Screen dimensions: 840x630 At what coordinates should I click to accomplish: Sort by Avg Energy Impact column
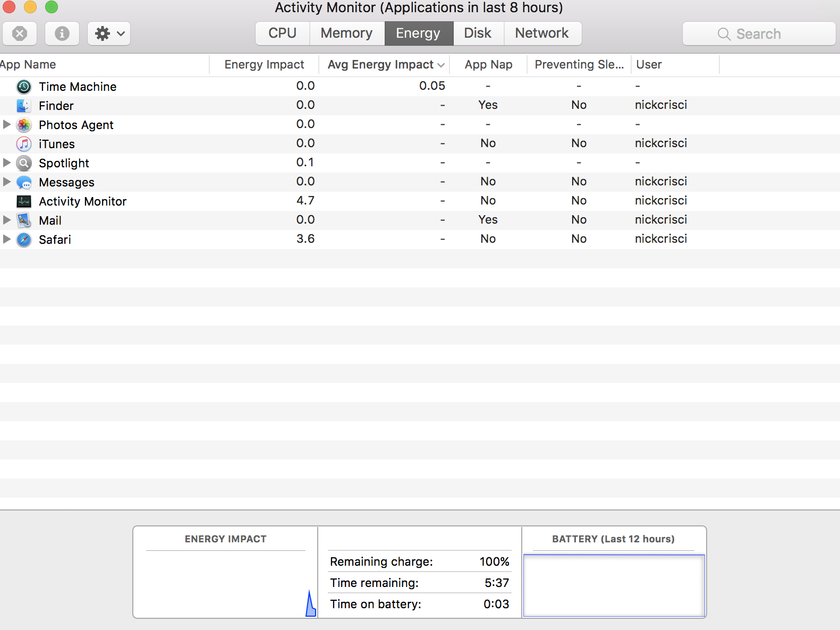384,65
